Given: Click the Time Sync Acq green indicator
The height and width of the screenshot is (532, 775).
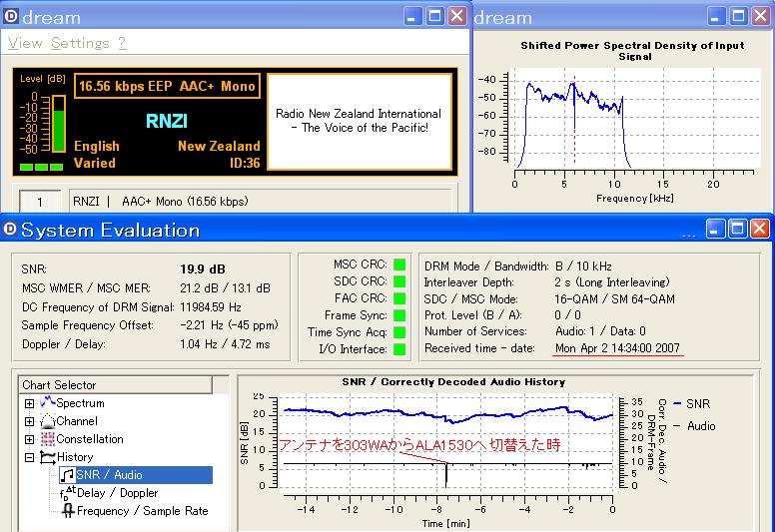Looking at the screenshot, I should pos(399,332).
